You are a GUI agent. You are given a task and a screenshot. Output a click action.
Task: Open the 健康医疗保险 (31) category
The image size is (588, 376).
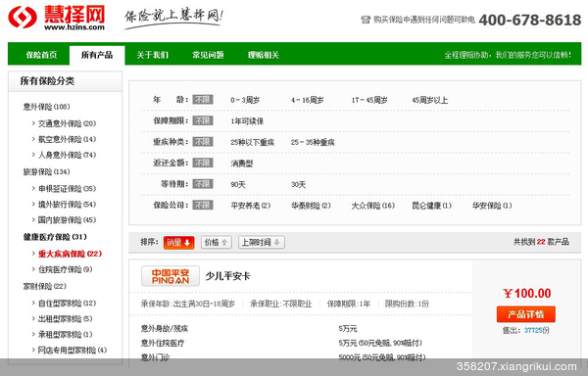click(55, 237)
